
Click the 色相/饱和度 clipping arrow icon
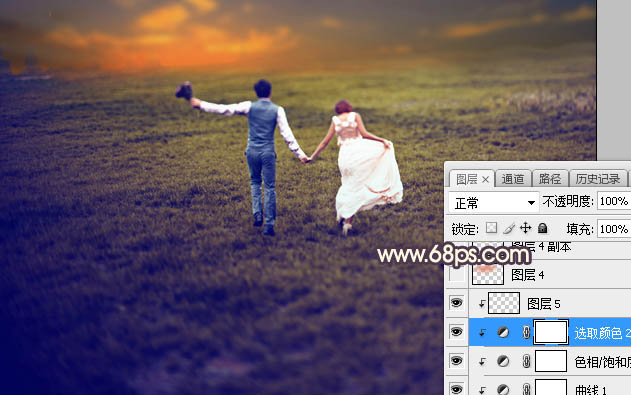coord(482,362)
